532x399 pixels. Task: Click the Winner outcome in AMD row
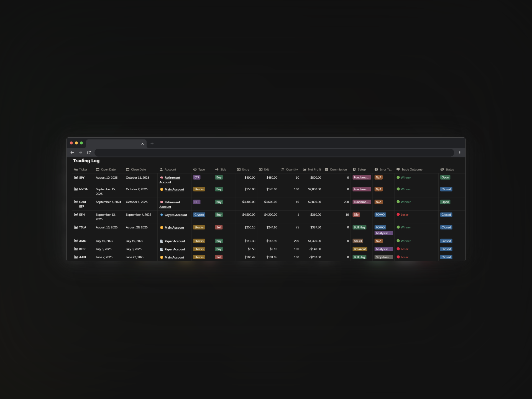click(404, 241)
